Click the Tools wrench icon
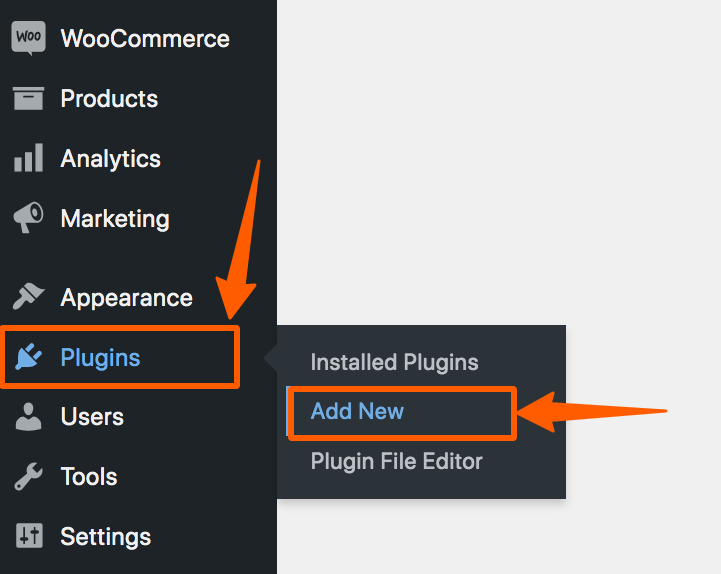This screenshot has width=721, height=574. [x=29, y=476]
